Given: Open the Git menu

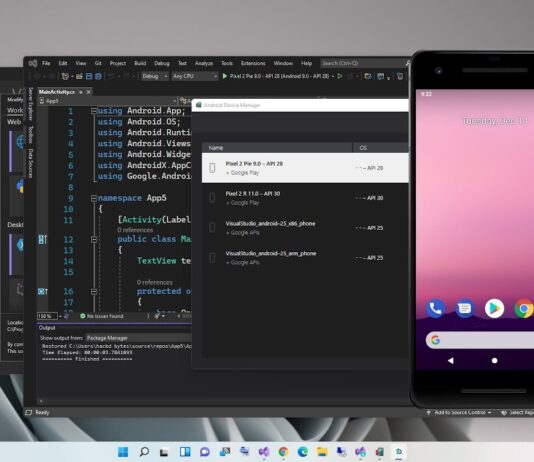Looking at the screenshot, I should click(98, 63).
